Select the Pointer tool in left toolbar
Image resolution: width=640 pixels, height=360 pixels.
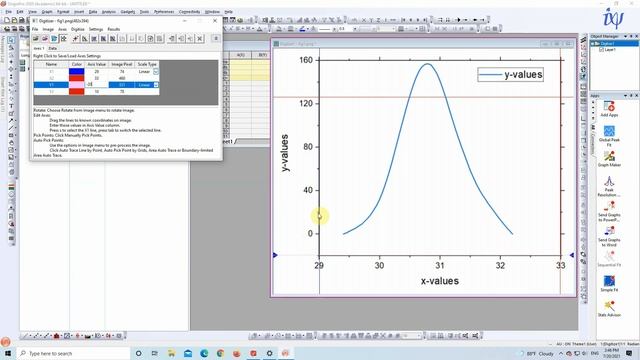point(11,40)
